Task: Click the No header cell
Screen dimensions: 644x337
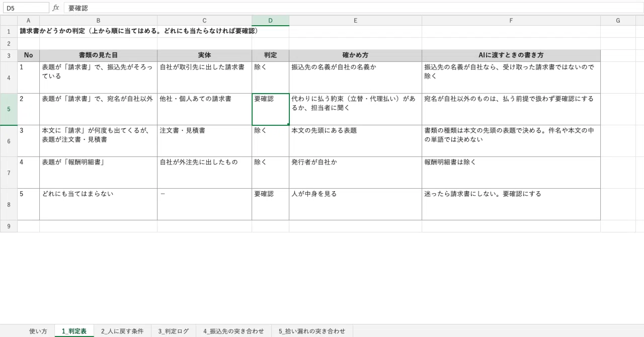Action: coord(28,55)
